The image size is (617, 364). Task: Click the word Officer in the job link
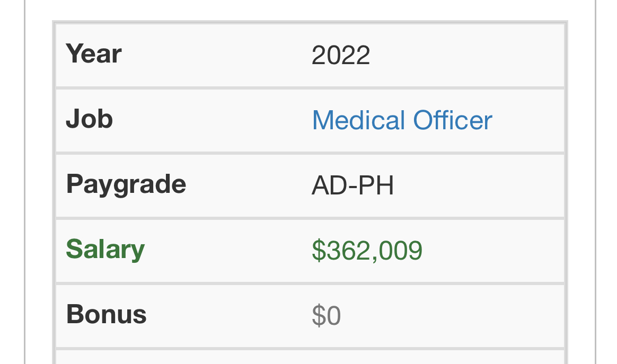453,120
